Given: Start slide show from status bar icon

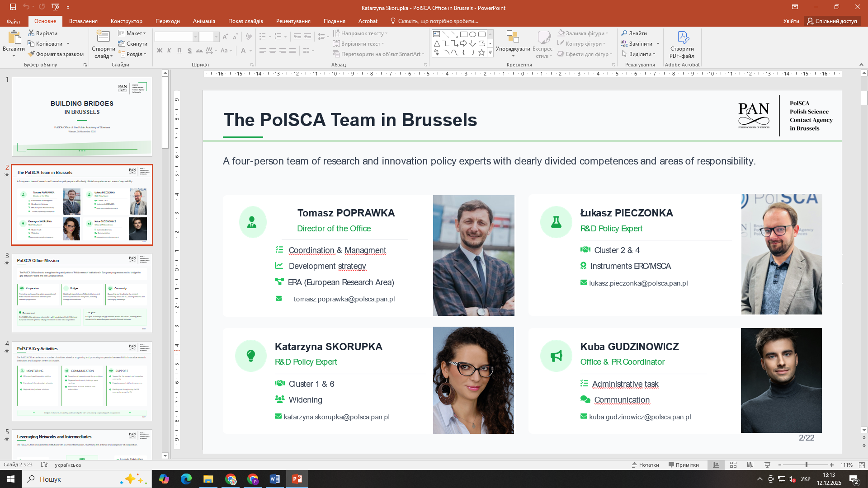Looking at the screenshot, I should (767, 465).
